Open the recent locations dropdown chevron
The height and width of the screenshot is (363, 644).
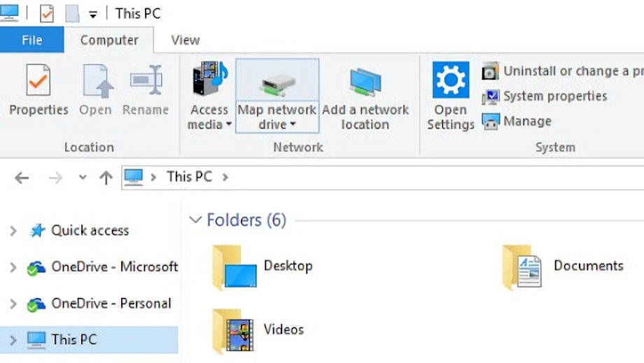83,178
